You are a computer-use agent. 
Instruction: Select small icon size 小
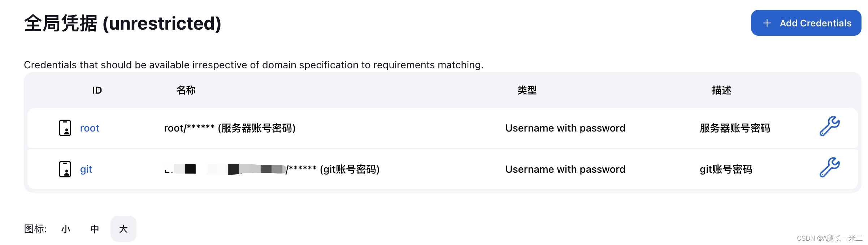[66, 229]
